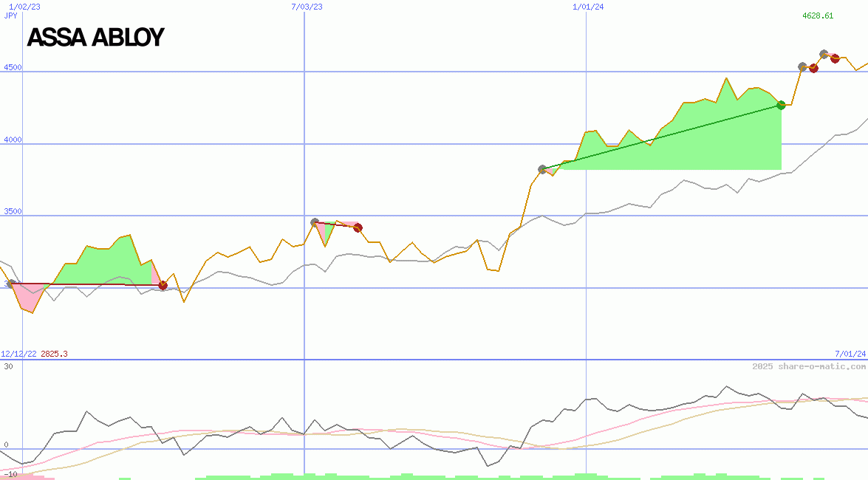Click the 4628.61 latest price label
This screenshot has height=480, width=868.
818,16
